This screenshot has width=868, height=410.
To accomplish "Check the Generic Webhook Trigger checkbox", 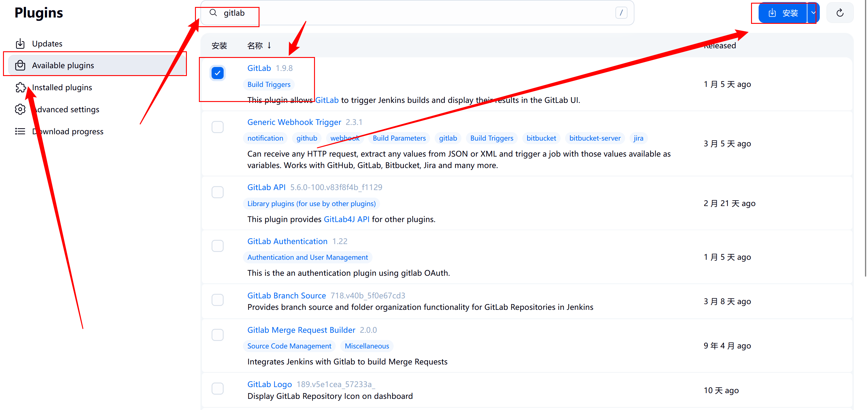I will click(x=217, y=127).
